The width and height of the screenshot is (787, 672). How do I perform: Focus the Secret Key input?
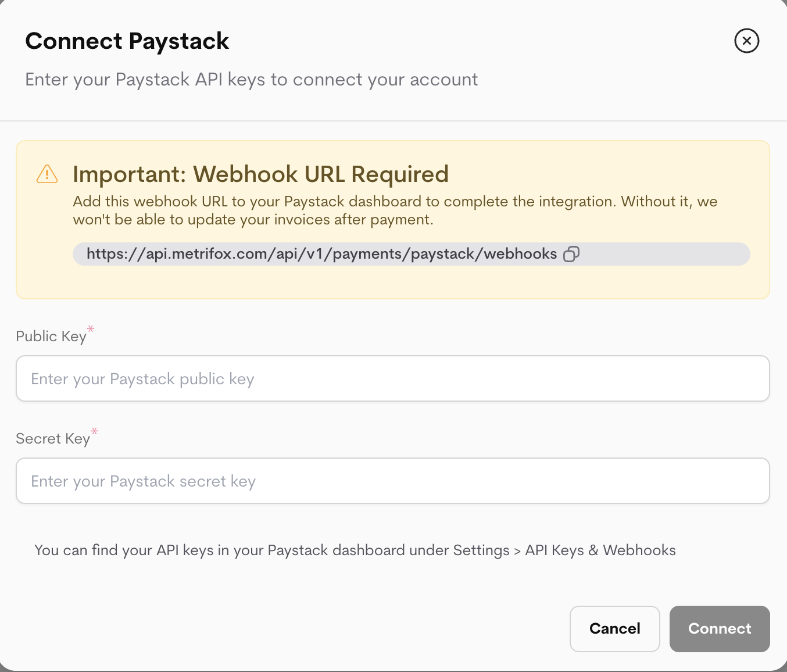coord(392,481)
